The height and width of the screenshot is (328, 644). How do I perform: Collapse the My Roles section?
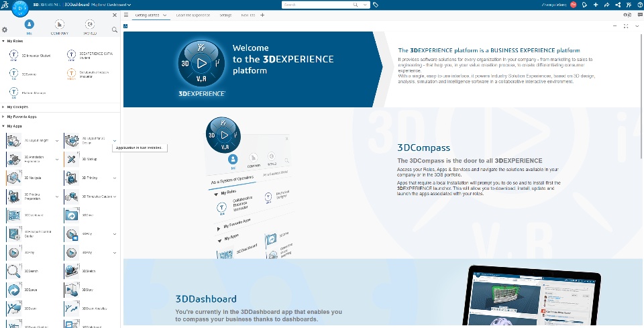(x=3, y=41)
